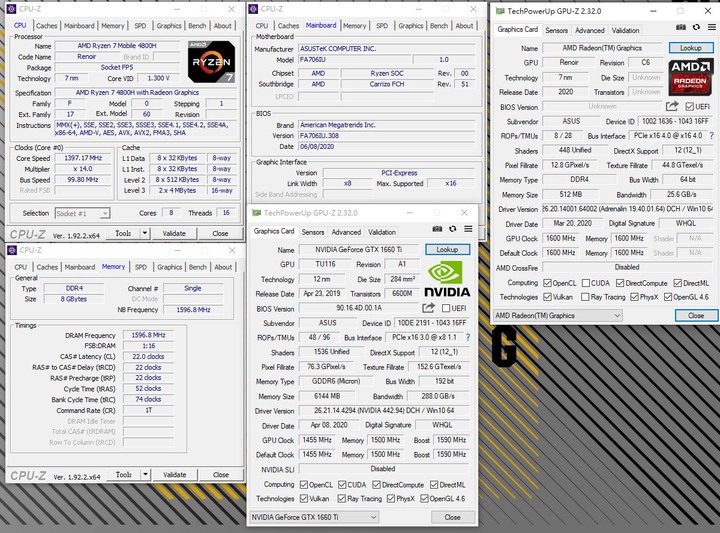Click the Core Speed 1397.17 MHz value
Viewport: 720px width, 533px height.
point(83,158)
